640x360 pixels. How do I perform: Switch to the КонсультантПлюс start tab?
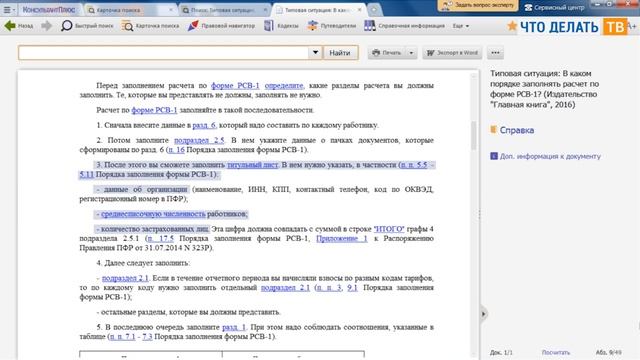[49, 9]
